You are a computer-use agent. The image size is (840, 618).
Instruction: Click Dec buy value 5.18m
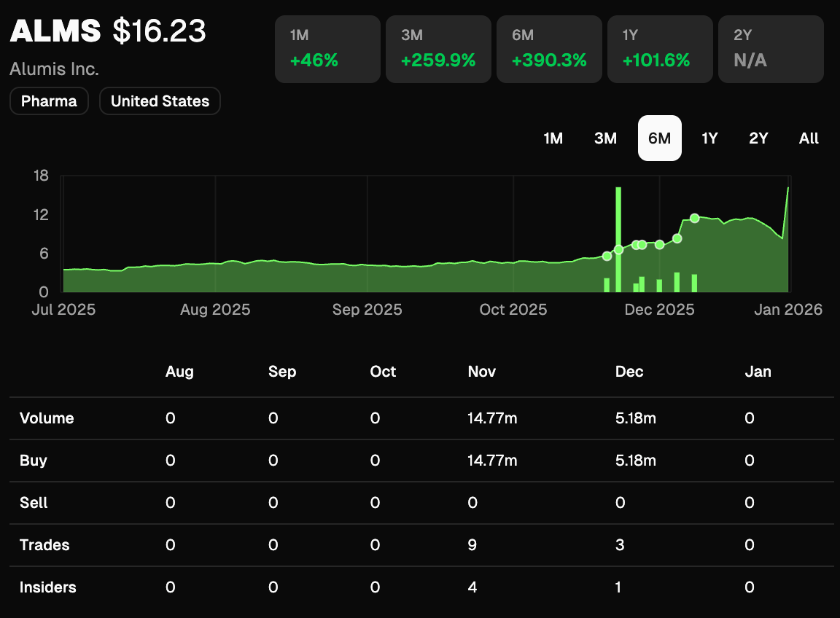(x=635, y=460)
